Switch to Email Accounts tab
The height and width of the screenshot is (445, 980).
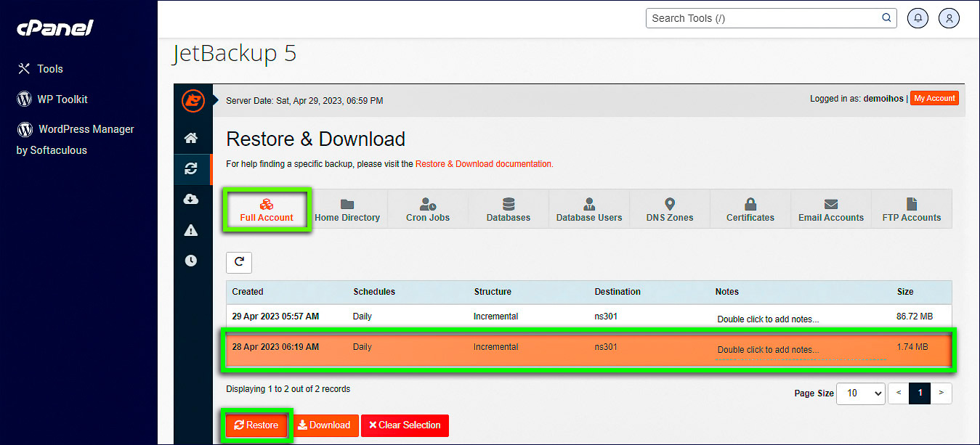[831, 210]
